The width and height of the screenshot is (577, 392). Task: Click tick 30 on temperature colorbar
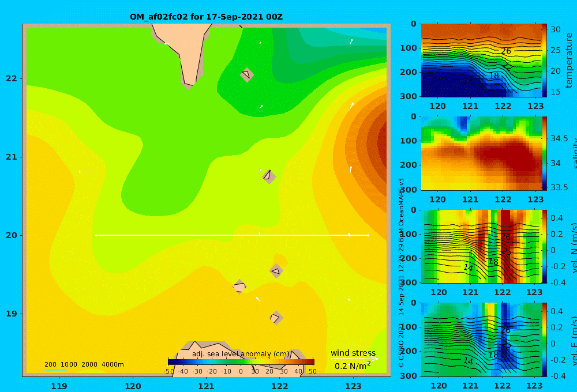[x=556, y=29]
